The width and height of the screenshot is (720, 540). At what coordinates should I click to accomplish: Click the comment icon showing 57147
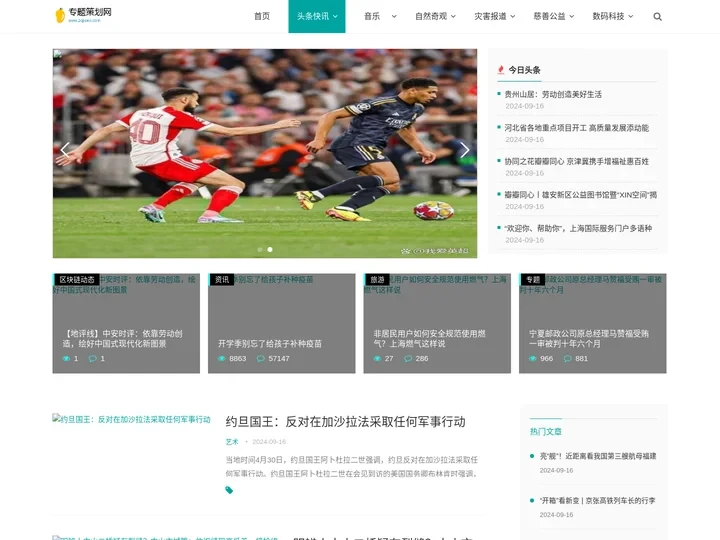click(x=260, y=359)
